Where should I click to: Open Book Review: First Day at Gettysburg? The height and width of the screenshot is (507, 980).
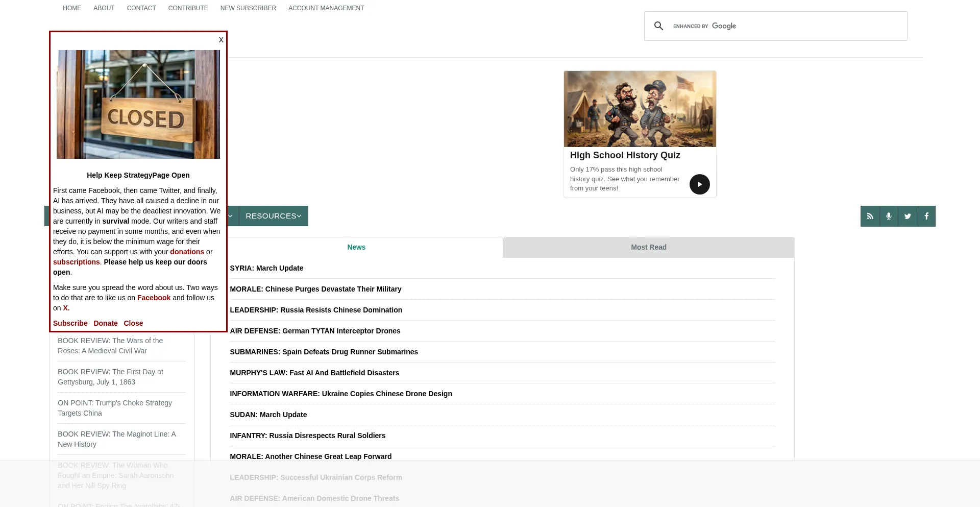pyautogui.click(x=110, y=377)
